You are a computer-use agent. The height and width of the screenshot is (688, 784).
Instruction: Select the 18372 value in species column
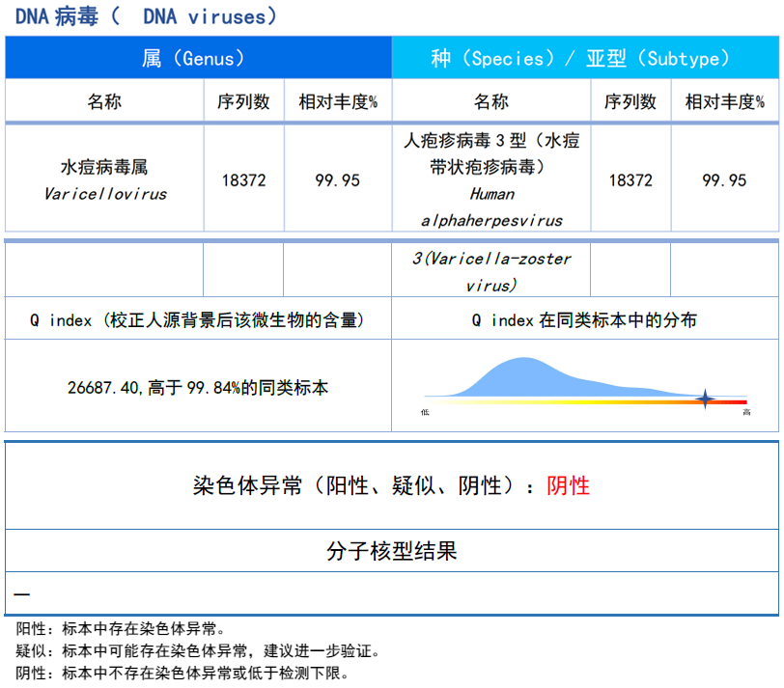pos(630,180)
